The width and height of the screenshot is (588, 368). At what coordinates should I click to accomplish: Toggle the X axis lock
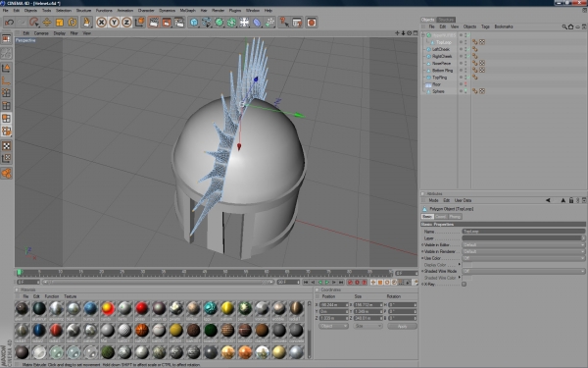click(101, 23)
